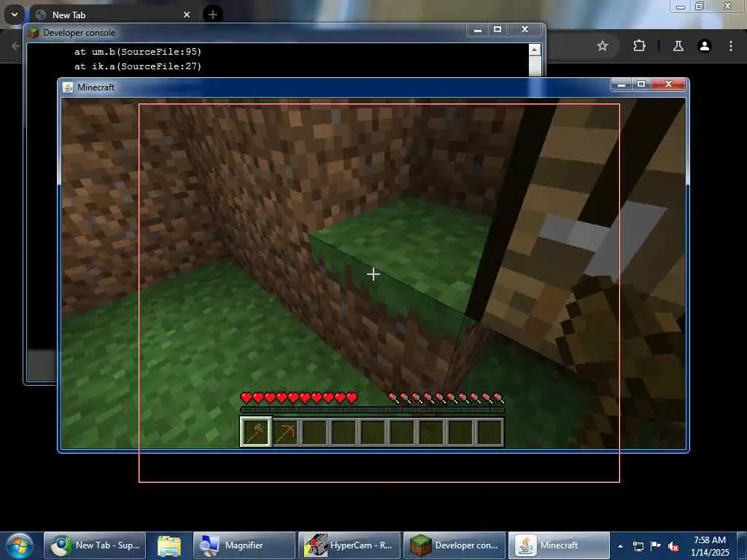Image resolution: width=747 pixels, height=560 pixels.
Task: Bookmark this page with star icon
Action: click(x=603, y=46)
